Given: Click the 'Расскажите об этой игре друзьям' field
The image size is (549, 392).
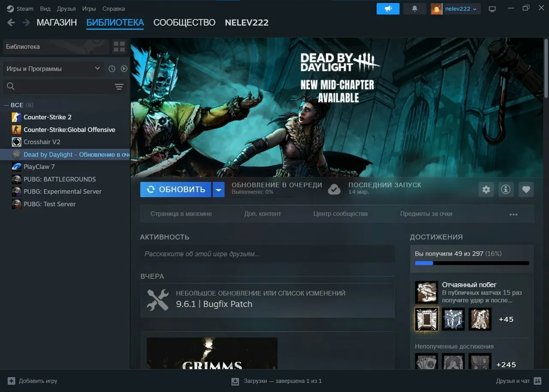Looking at the screenshot, I should pos(268,254).
